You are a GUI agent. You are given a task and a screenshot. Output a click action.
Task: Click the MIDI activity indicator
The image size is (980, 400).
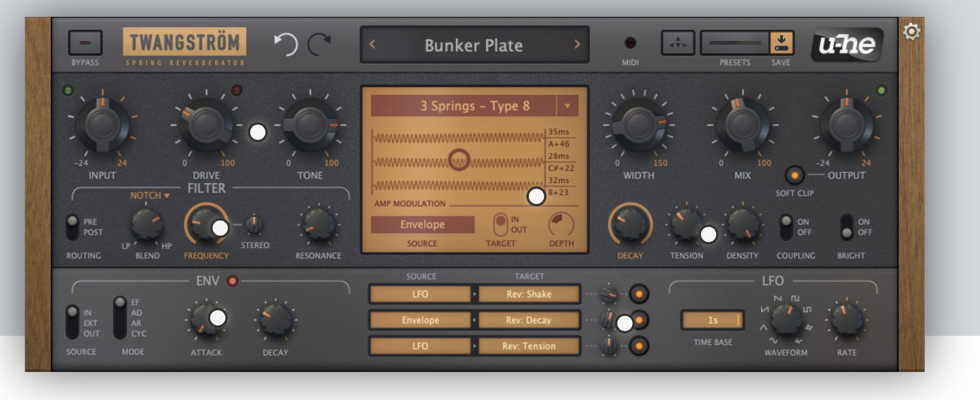point(630,43)
